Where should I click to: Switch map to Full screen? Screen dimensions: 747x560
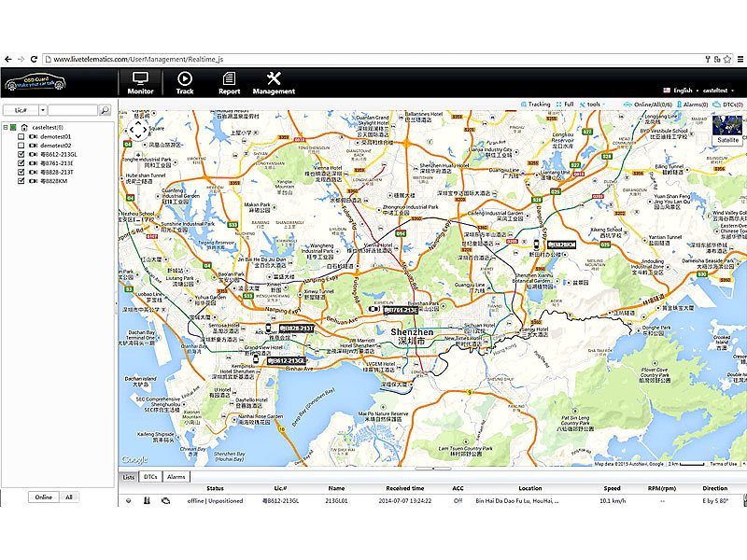pyautogui.click(x=565, y=105)
